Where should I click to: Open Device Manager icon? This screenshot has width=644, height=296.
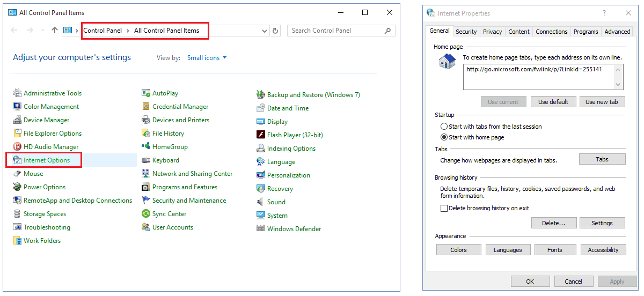coord(17,120)
